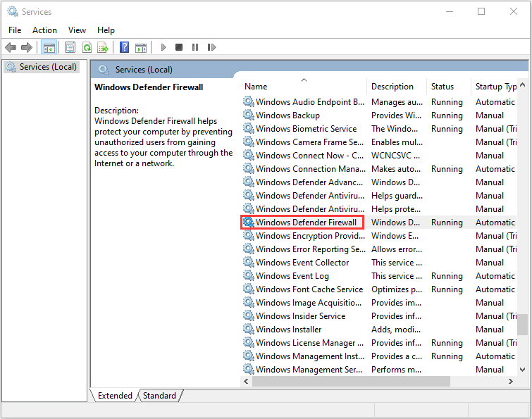Click the Export List toolbar icon
Image resolution: width=532 pixels, height=419 pixels.
tap(103, 47)
